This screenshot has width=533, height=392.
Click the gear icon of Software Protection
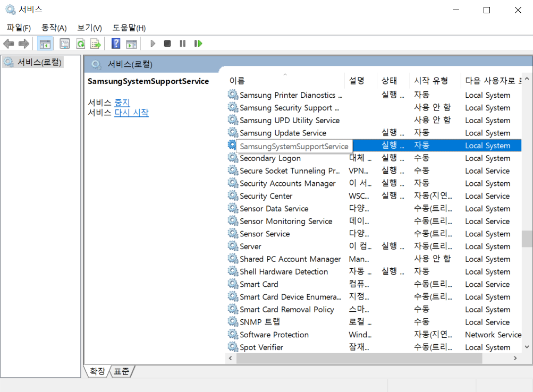pyautogui.click(x=233, y=334)
